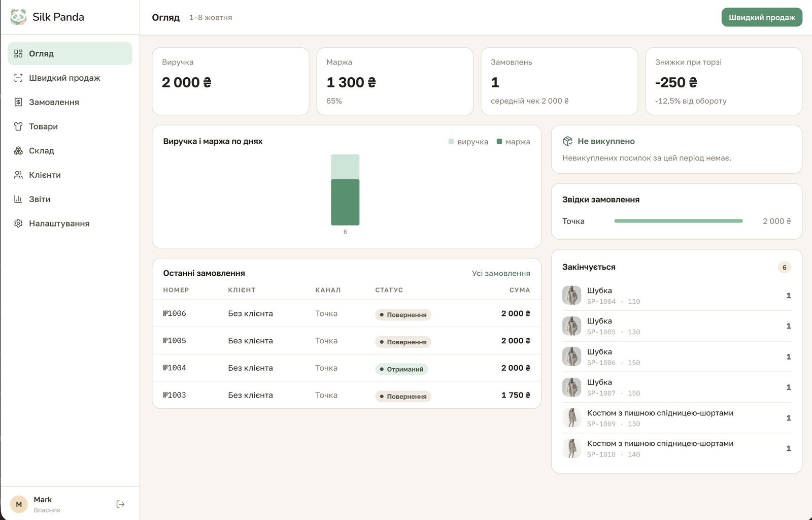Click the Шубка SP-1007 thumbnail
The width and height of the screenshot is (812, 520).
(x=572, y=387)
